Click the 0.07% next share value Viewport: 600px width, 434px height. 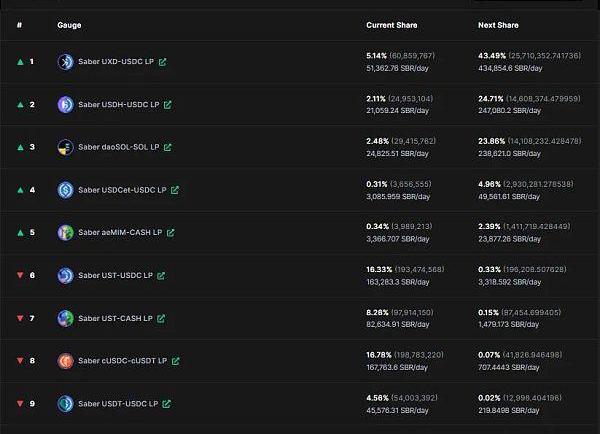click(x=489, y=355)
